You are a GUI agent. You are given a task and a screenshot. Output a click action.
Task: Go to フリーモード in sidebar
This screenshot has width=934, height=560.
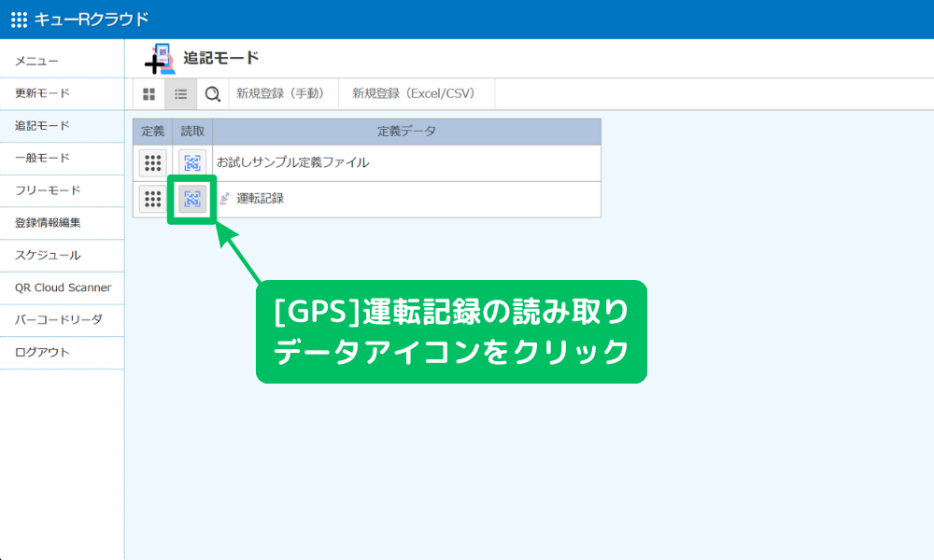pyautogui.click(x=48, y=190)
